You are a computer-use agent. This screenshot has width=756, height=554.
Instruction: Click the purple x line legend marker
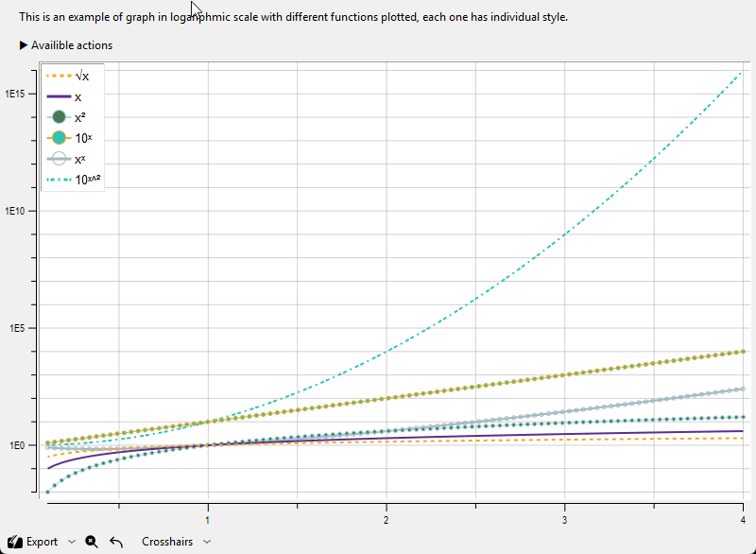(59, 97)
